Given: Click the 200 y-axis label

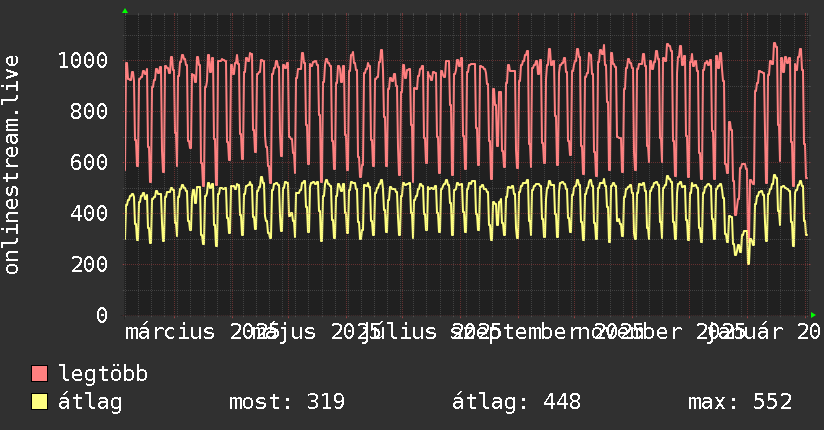Looking at the screenshot, I should [89, 264].
